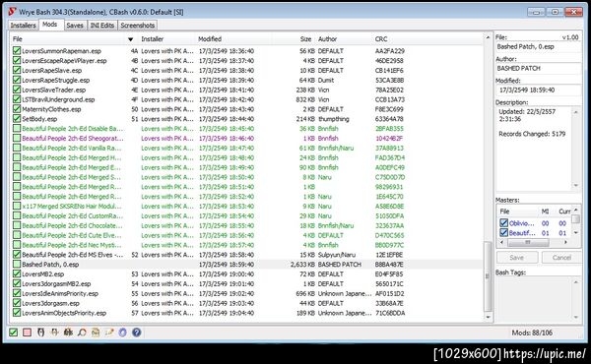Select the LSTBravilUnderground.esp row

(x=247, y=99)
